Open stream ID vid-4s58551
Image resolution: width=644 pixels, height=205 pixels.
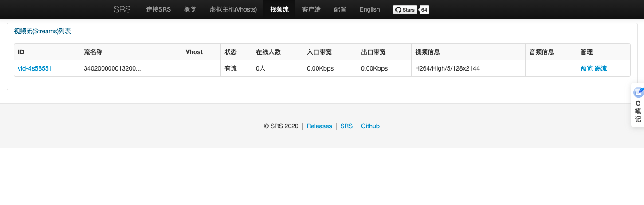(x=35, y=68)
